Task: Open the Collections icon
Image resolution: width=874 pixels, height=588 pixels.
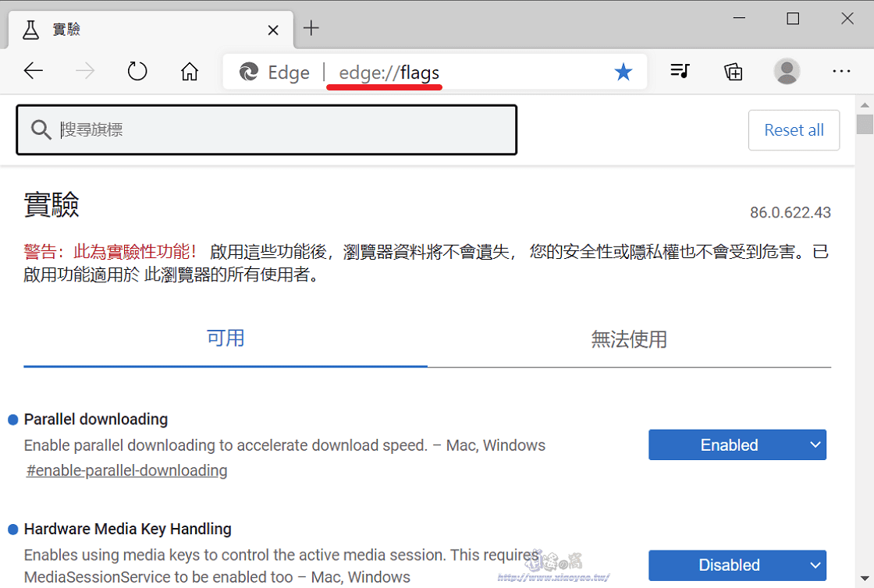Action: [734, 71]
